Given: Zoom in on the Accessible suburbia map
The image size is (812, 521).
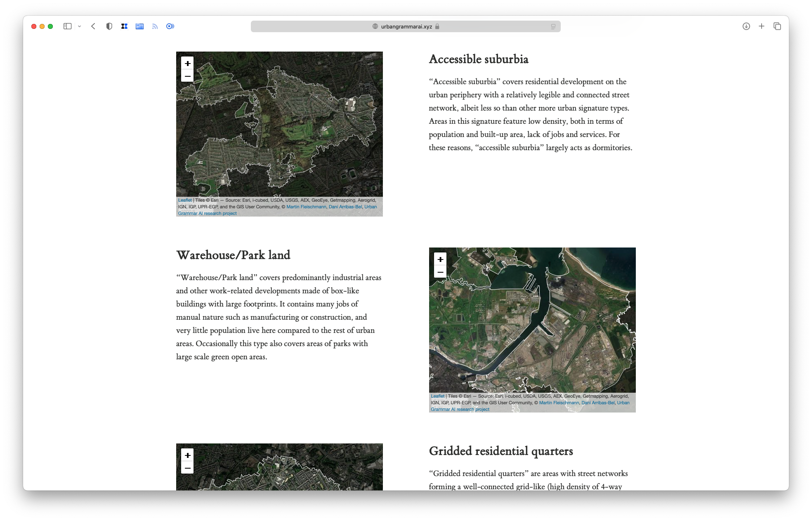Looking at the screenshot, I should (x=187, y=63).
